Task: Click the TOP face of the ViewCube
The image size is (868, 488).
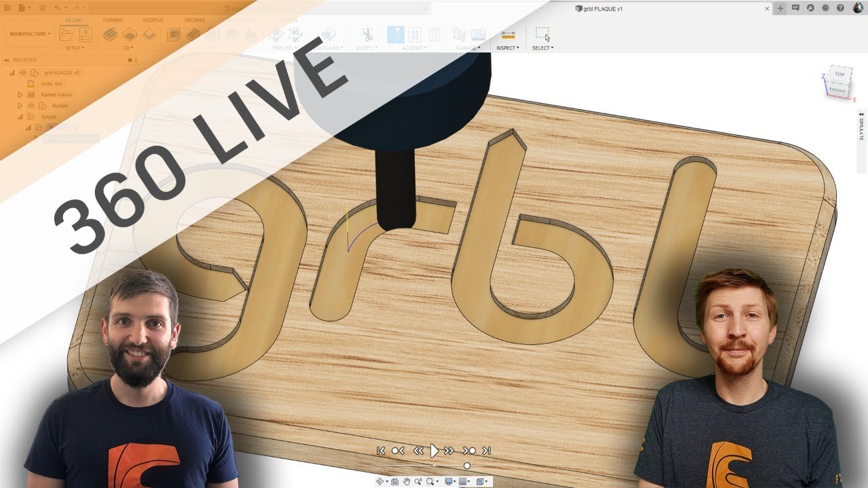Action: pos(840,74)
